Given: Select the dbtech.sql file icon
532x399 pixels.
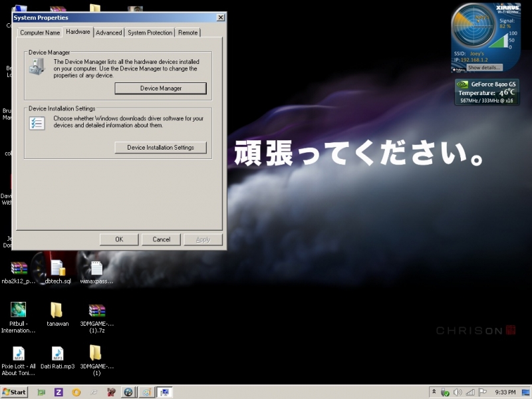Looking at the screenshot, I should click(x=58, y=268).
